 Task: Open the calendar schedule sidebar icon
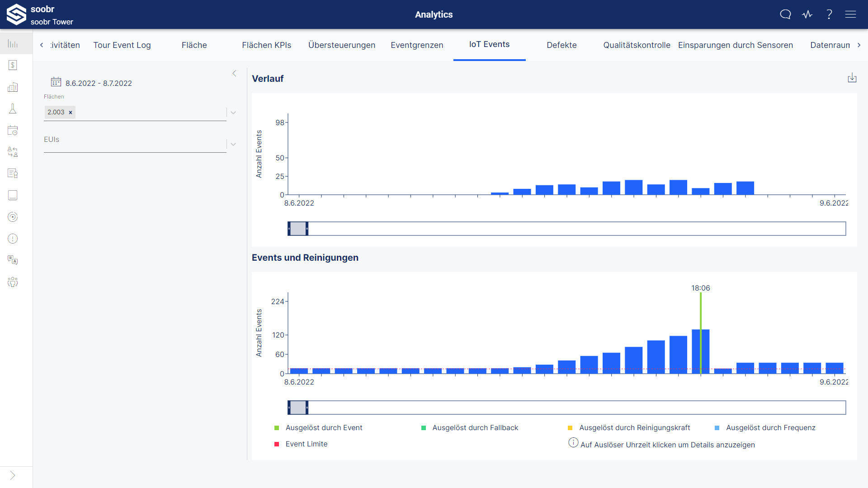(13, 130)
